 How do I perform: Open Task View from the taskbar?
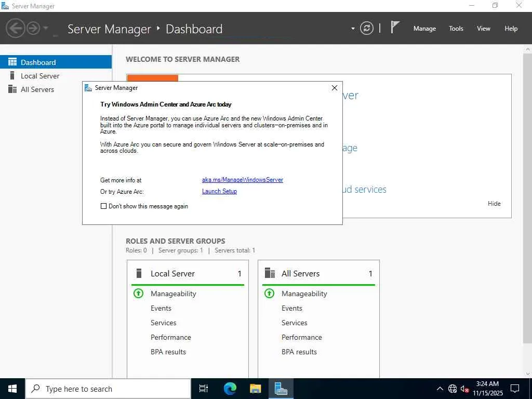[204, 389]
